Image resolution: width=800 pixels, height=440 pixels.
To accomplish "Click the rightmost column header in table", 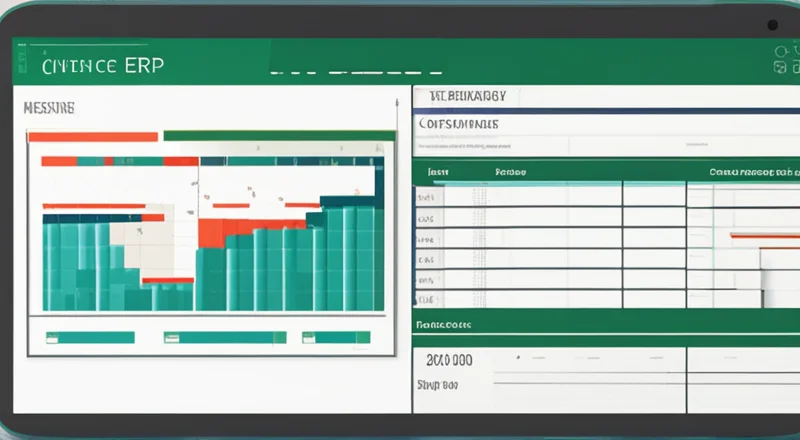I will coord(752,172).
